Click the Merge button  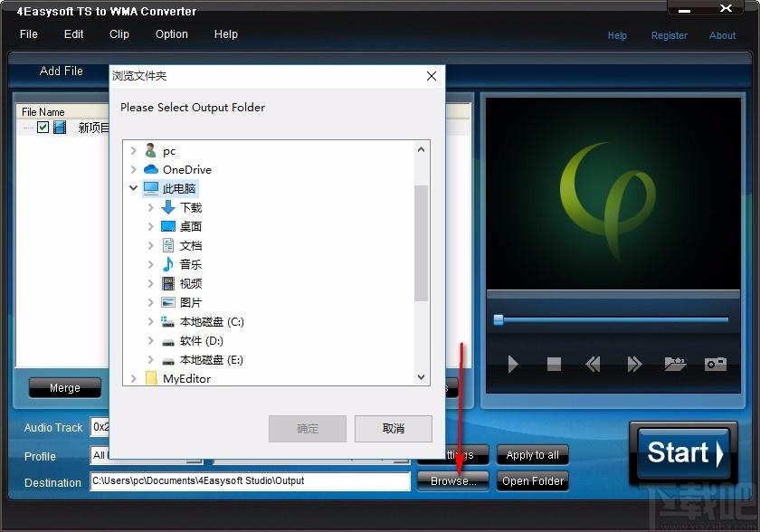(65, 387)
